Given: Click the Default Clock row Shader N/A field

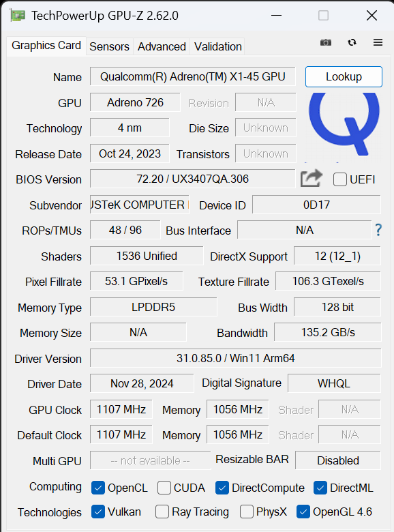Looking at the screenshot, I should (x=350, y=434).
